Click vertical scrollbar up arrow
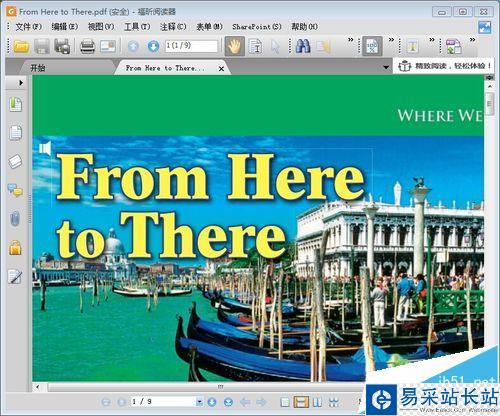Viewport: 500px width, 416px height. [x=489, y=87]
